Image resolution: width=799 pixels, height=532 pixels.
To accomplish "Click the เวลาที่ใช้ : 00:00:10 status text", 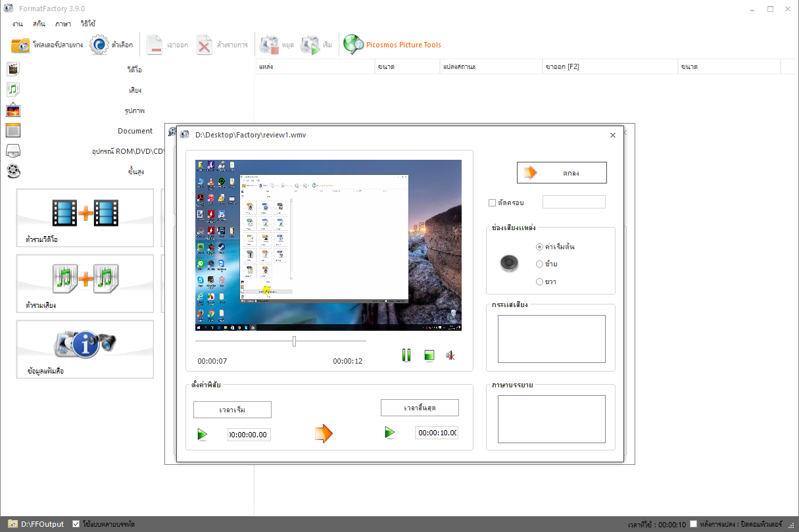I will 657,524.
